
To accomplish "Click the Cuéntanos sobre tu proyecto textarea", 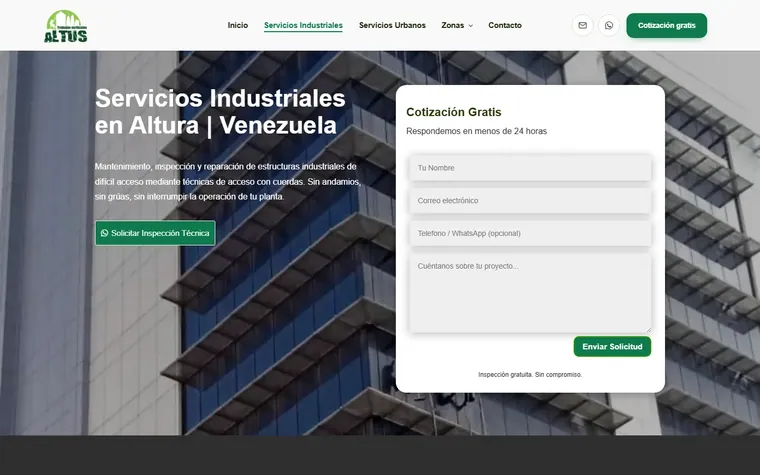I will pos(530,293).
